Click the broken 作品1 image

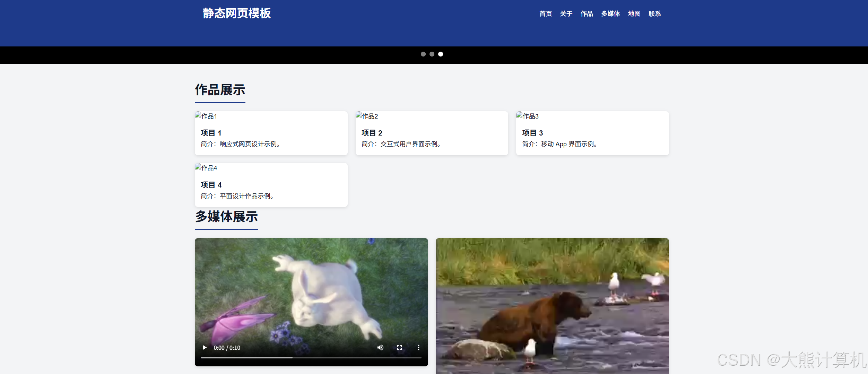coord(206,116)
